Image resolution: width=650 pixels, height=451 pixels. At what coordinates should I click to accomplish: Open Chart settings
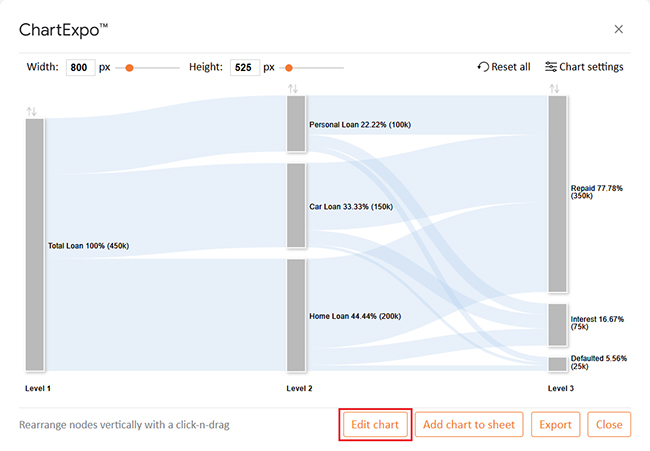coord(584,67)
